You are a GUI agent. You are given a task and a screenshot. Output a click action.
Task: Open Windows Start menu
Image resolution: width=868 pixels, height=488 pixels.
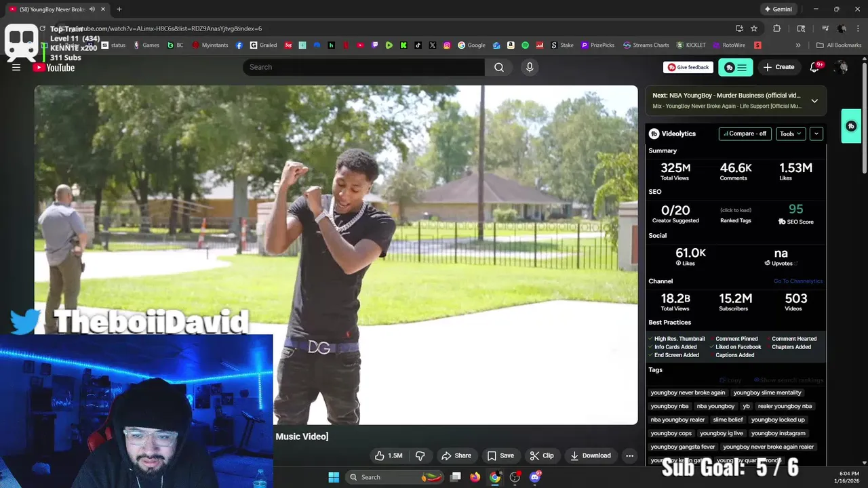[334, 477]
